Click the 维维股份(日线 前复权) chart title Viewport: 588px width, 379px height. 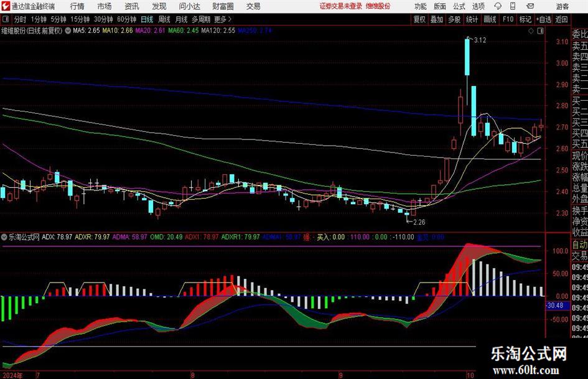(32, 30)
